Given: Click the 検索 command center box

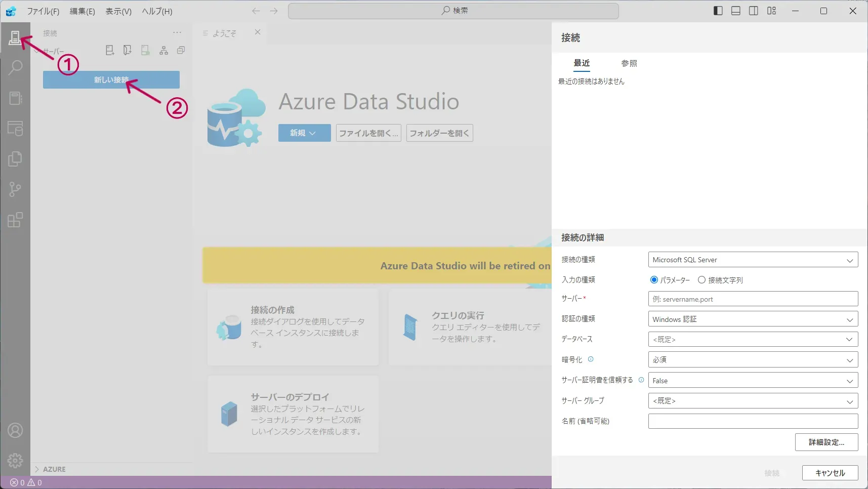Looking at the screenshot, I should click(453, 11).
